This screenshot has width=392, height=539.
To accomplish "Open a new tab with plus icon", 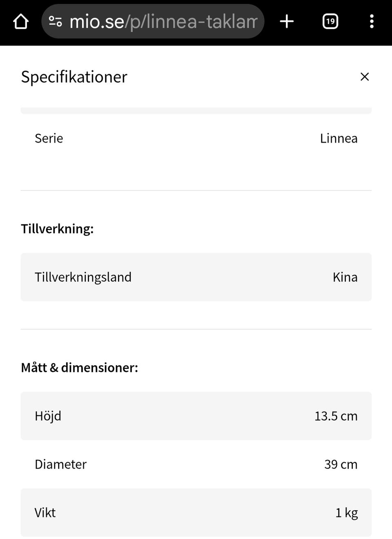I will point(287,21).
